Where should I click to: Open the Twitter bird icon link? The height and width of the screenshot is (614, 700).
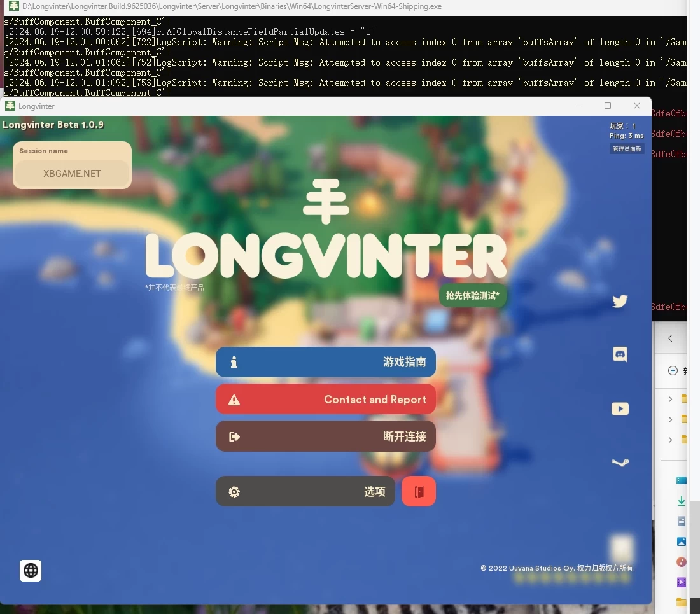click(620, 301)
